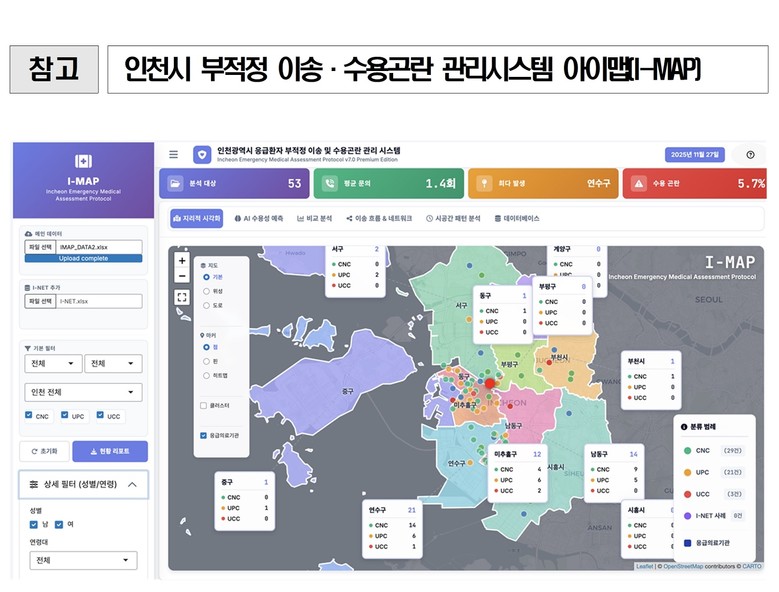The width and height of the screenshot is (779, 592).
Task: Toggle fullscreen map view icon
Action: [181, 297]
